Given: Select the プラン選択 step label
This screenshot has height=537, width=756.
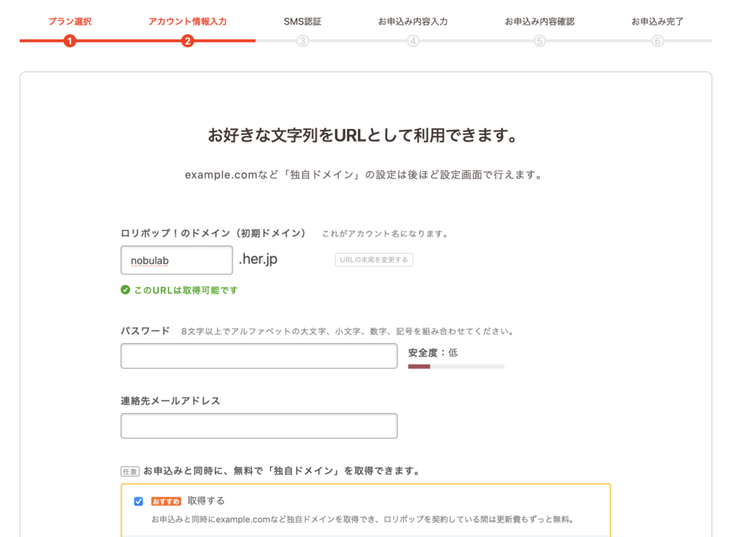Looking at the screenshot, I should click(x=69, y=21).
